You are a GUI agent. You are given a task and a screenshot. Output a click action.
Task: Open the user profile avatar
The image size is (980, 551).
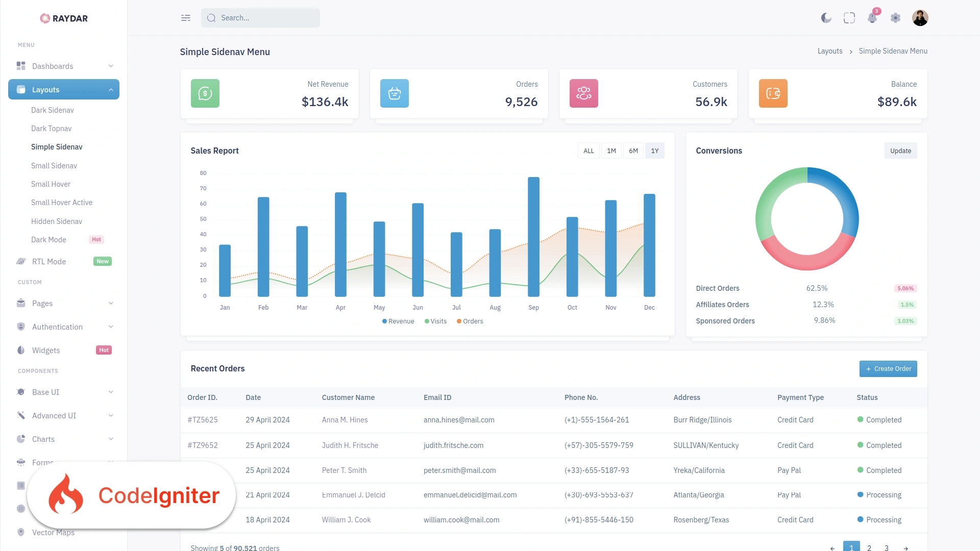click(x=920, y=18)
